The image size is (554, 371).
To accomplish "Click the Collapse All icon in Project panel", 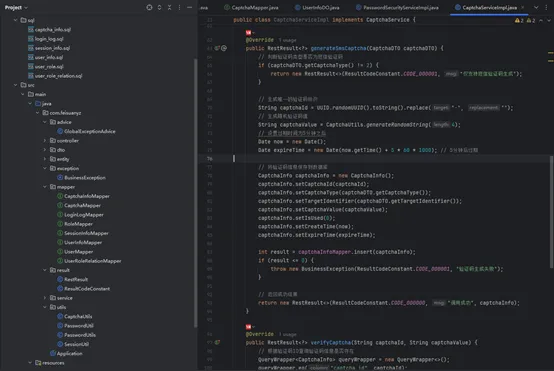I will [x=170, y=7].
